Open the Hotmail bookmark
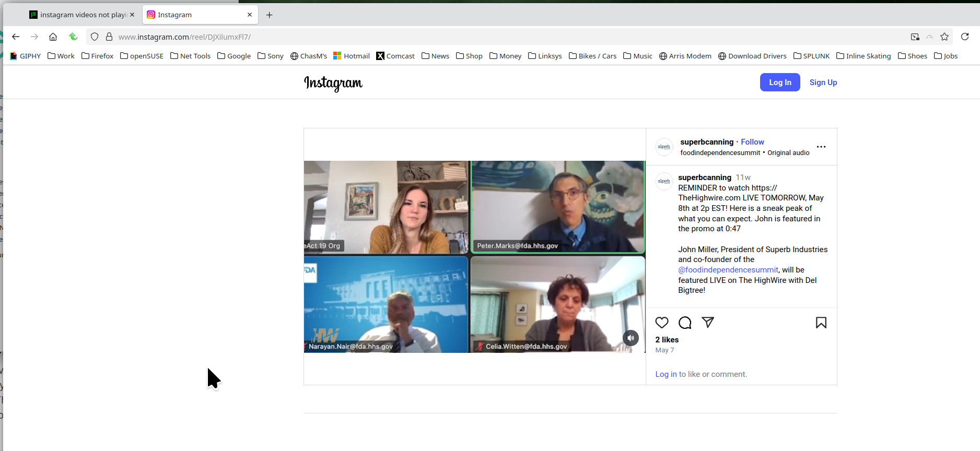The width and height of the screenshot is (980, 451). [x=352, y=56]
